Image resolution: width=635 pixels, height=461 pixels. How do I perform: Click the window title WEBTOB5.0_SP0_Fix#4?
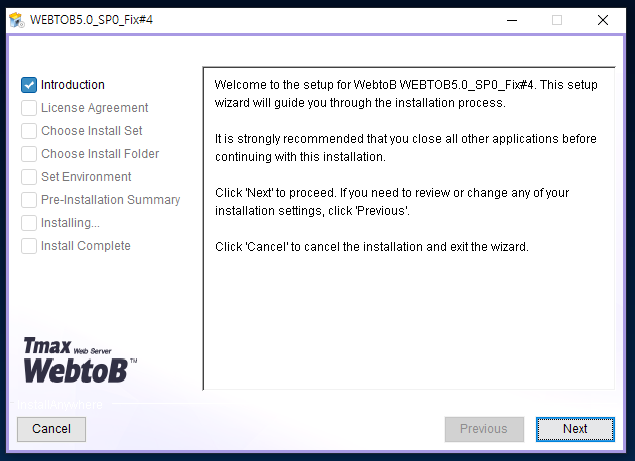[92, 20]
